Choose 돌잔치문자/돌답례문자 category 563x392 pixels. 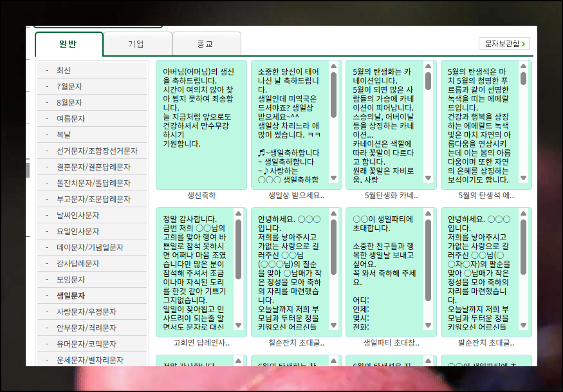92,183
